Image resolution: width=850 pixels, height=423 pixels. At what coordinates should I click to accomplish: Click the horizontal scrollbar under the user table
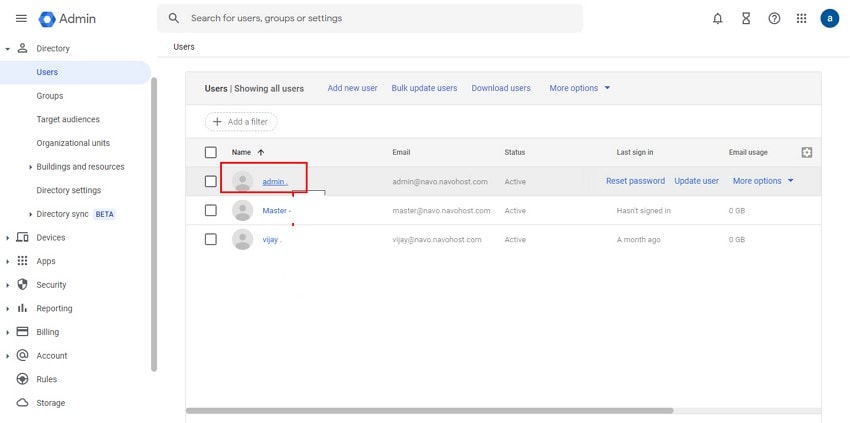click(430, 410)
